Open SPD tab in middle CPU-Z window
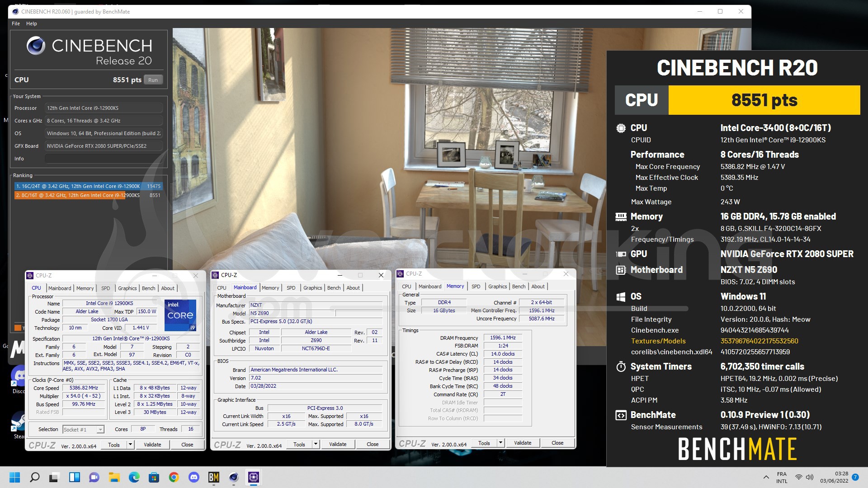868x488 pixels. [x=291, y=288]
